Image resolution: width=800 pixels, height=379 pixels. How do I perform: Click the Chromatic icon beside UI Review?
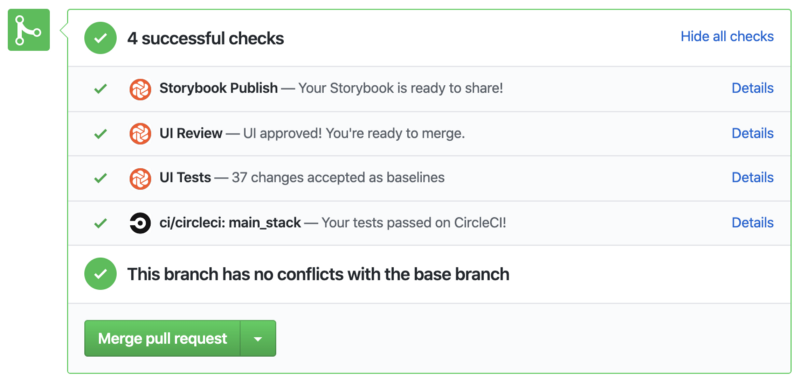(x=140, y=134)
